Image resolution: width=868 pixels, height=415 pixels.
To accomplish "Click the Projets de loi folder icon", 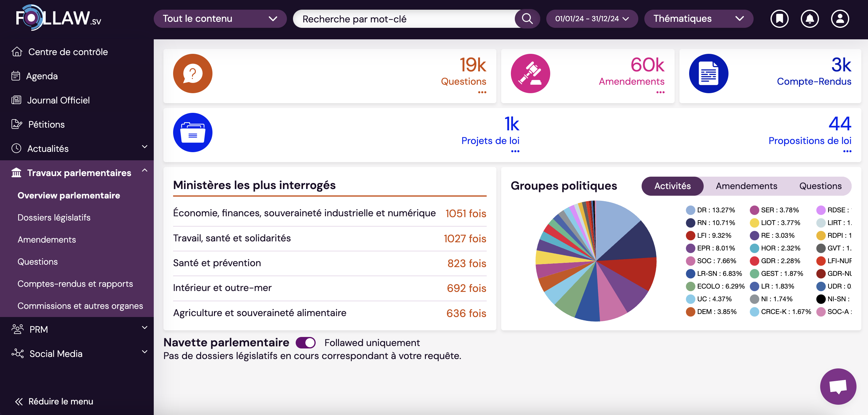I will 192,132.
